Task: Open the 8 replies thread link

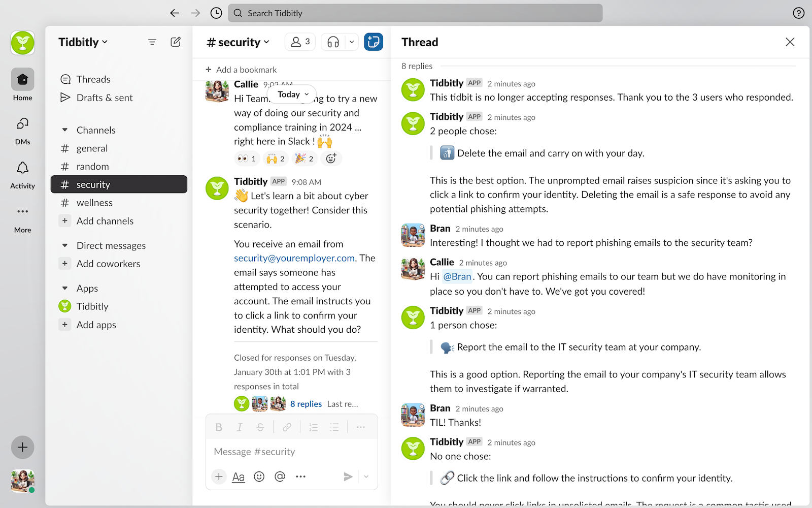Action: click(x=306, y=404)
